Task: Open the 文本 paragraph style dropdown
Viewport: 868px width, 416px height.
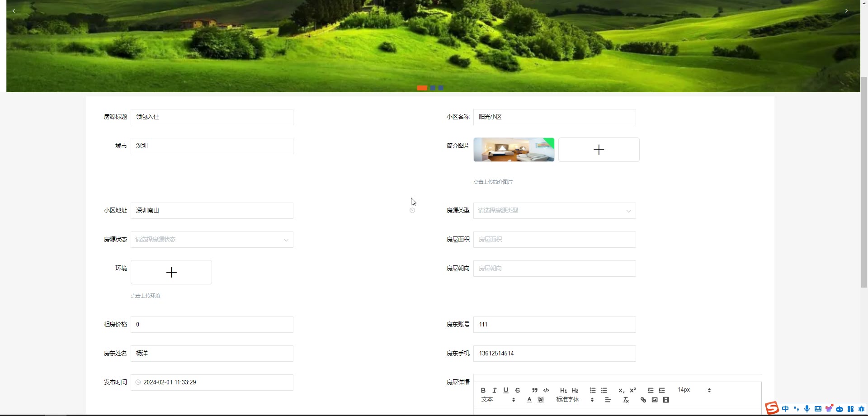Action: click(498, 400)
